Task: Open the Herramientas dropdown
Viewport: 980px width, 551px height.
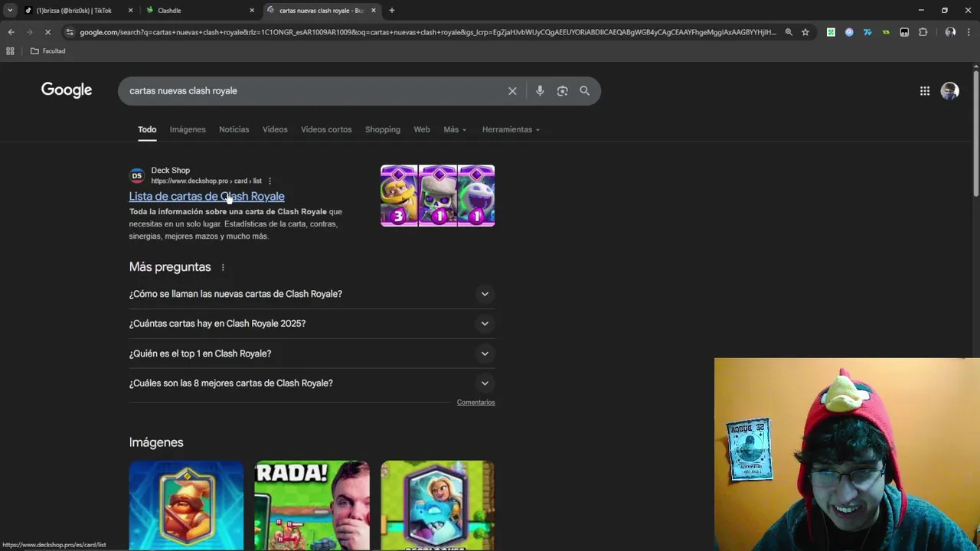Action: coord(511,129)
